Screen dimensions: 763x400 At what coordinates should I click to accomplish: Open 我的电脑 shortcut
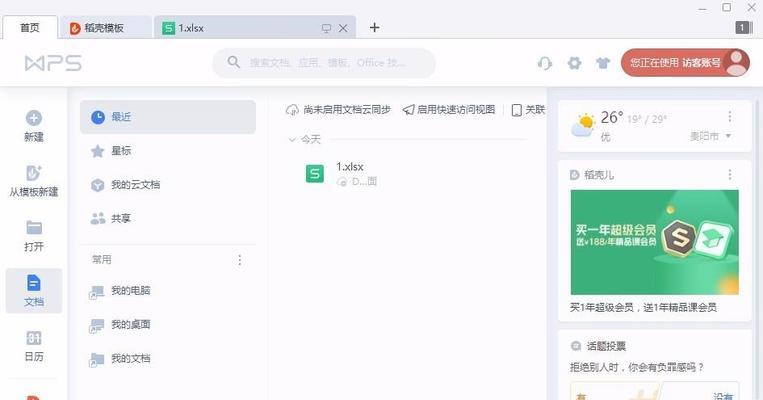[168, 291]
